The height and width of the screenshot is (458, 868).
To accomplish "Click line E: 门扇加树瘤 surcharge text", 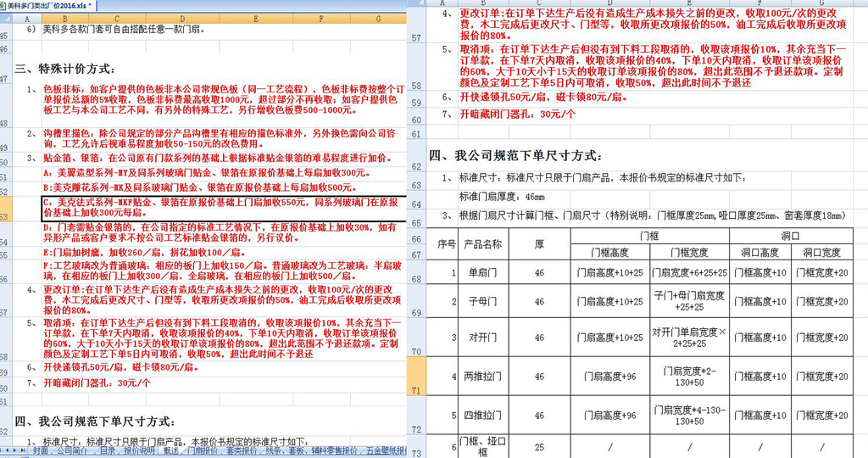I will click(x=144, y=253).
